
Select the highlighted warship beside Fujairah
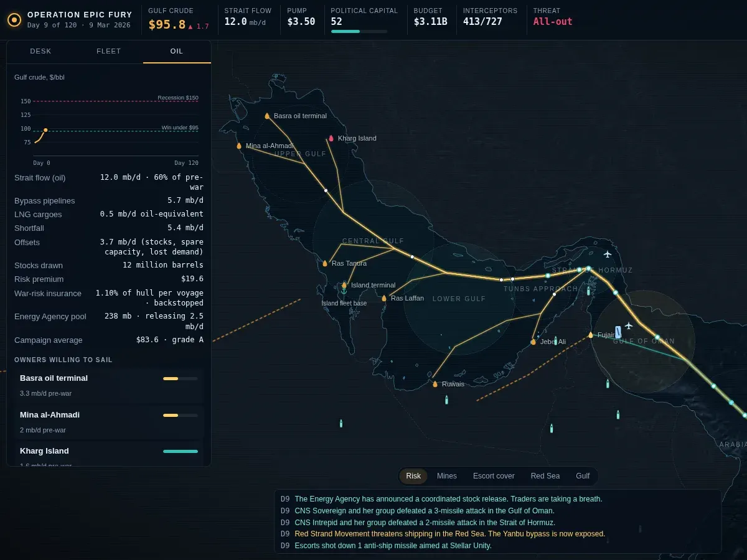click(x=618, y=332)
